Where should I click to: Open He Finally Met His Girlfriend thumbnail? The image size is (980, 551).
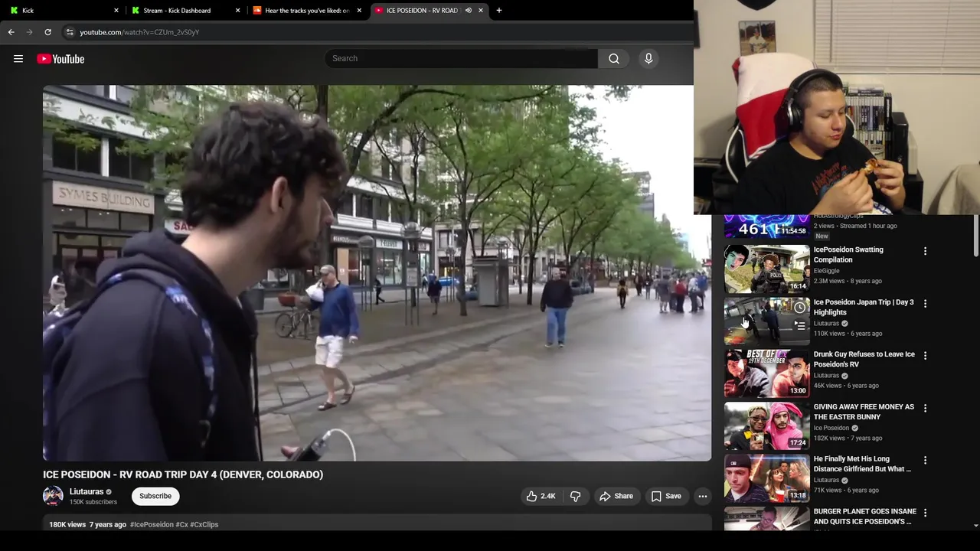tap(766, 478)
